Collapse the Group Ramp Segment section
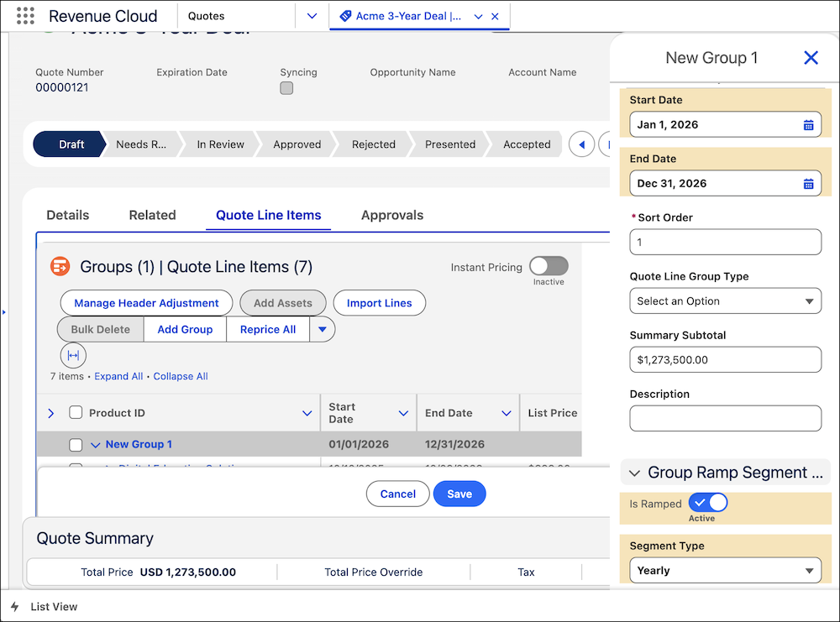 635,473
